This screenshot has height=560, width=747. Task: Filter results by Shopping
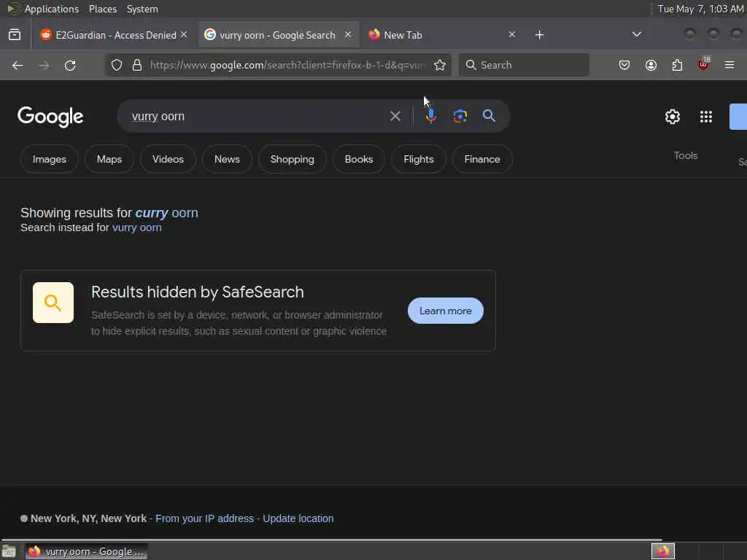292,159
